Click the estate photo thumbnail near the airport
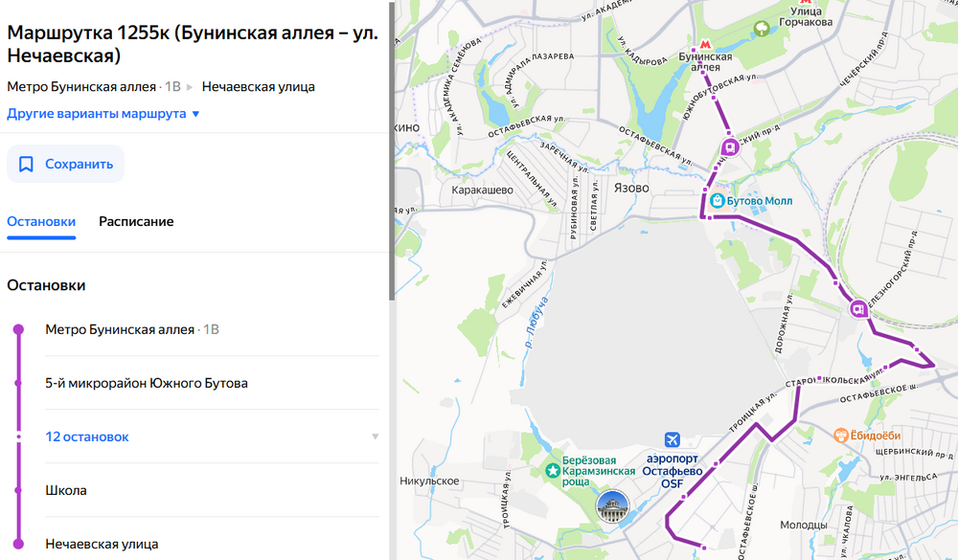Viewport: 958px width, 560px height. 613,506
